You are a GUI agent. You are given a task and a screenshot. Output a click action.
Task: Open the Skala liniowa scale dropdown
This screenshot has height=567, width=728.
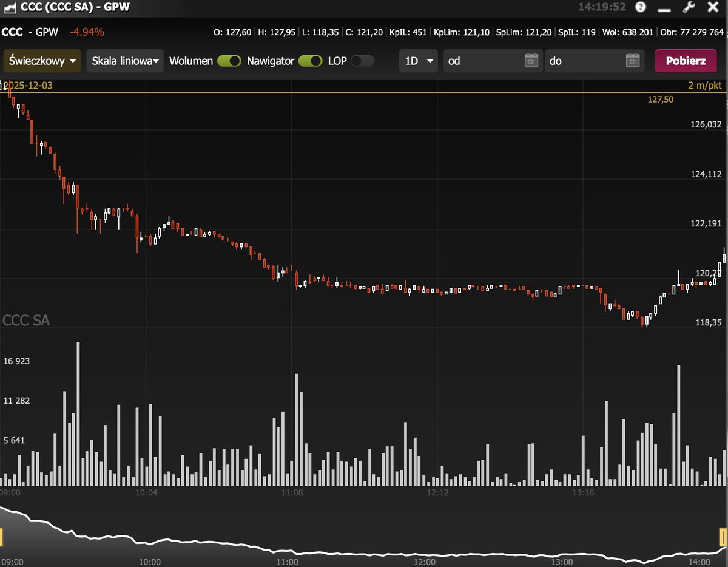click(125, 61)
